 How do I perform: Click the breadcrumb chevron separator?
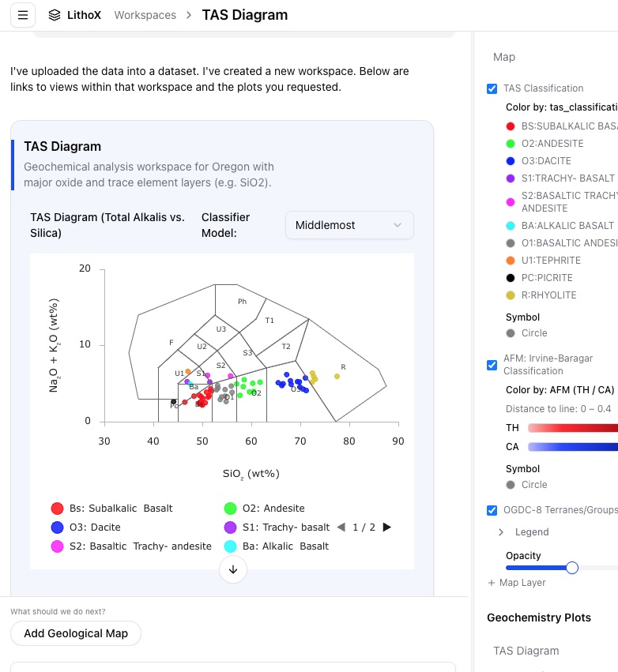(x=189, y=15)
